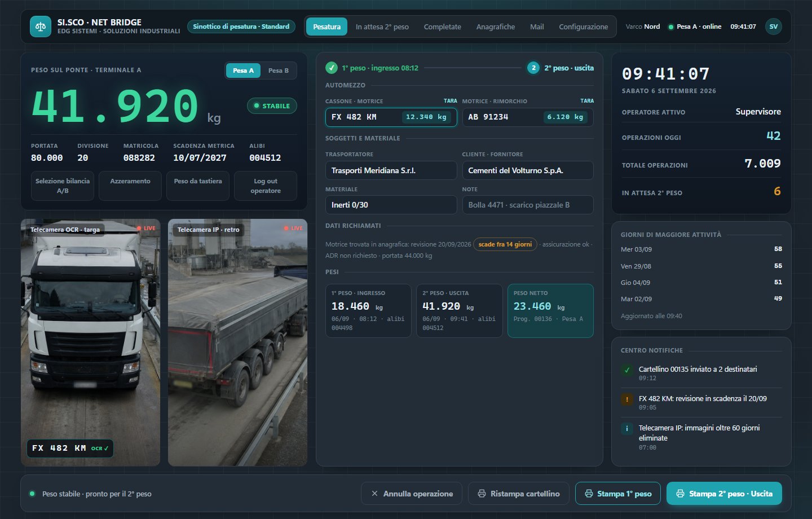
Task: Click the info icon of Telecamera IP notification
Action: tap(627, 429)
